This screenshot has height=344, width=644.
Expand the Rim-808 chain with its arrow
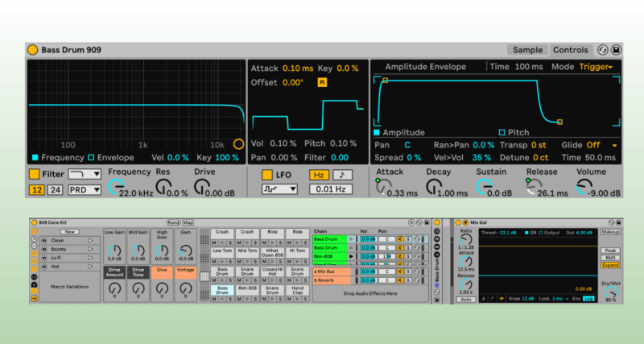351,256
